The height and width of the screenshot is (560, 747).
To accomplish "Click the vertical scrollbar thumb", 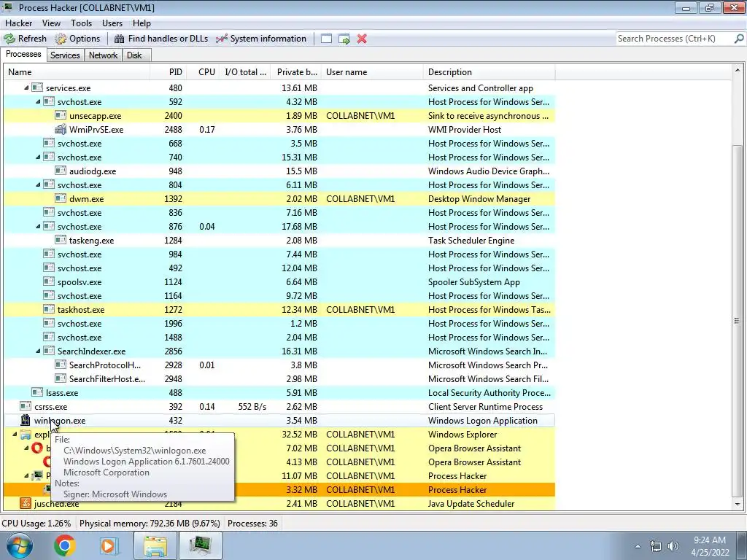I will pyautogui.click(x=737, y=321).
